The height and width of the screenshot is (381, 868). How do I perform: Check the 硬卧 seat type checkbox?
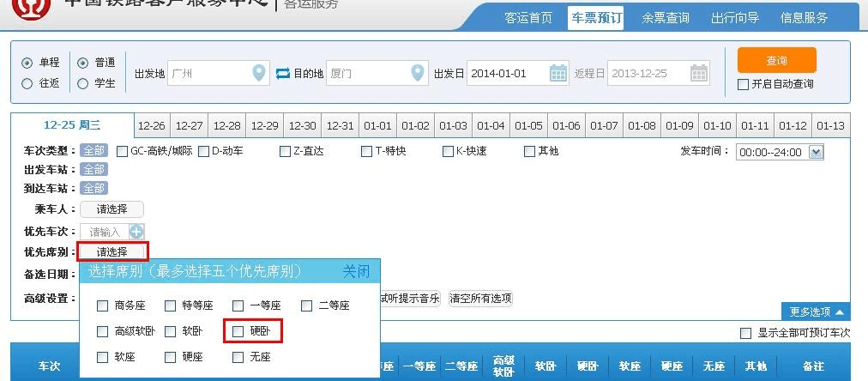coord(238,331)
